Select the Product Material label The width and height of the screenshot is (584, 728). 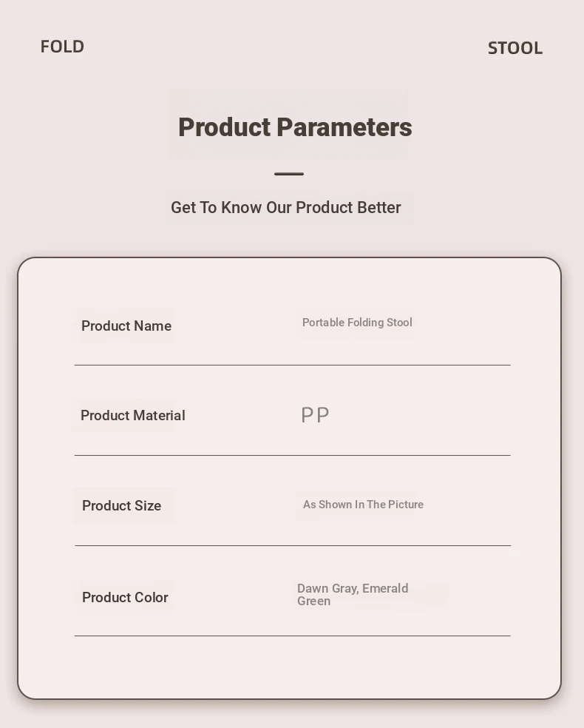pyautogui.click(x=132, y=415)
